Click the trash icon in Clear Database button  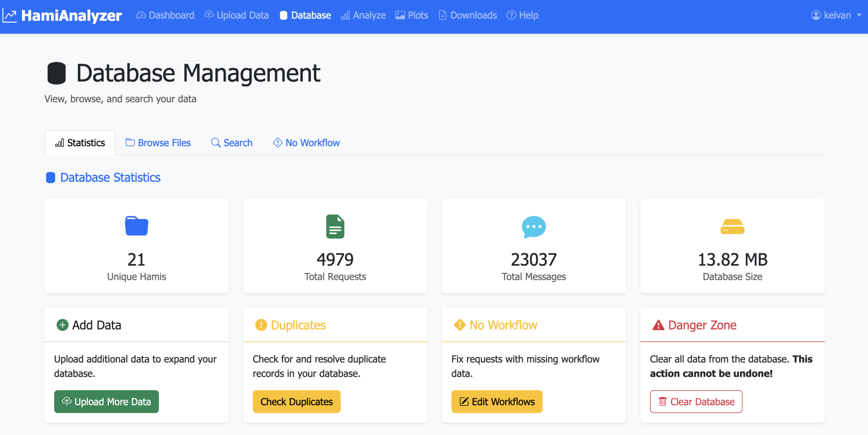pos(663,401)
